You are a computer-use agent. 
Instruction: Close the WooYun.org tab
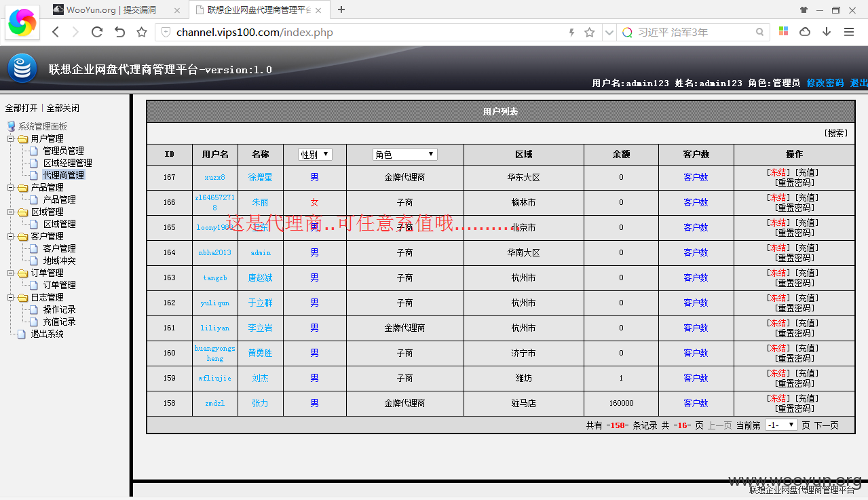tap(177, 10)
